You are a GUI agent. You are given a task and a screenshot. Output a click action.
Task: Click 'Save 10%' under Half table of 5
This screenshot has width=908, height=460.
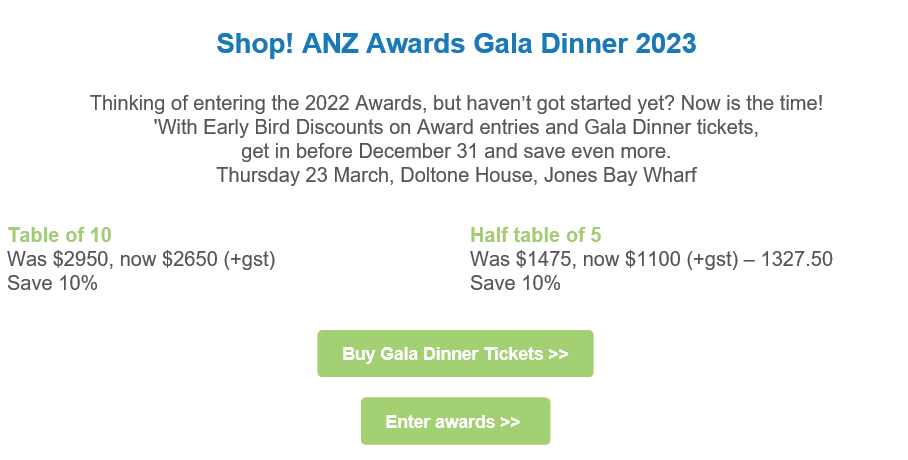coord(515,283)
